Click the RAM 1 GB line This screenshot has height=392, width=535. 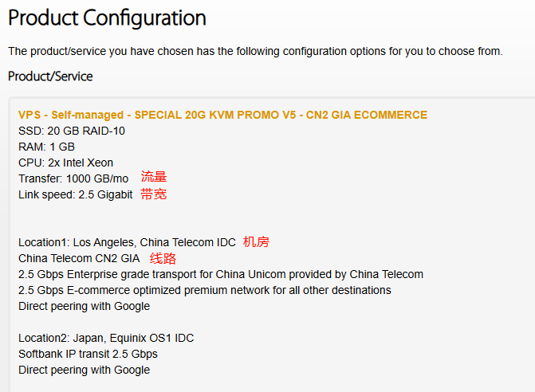46,147
